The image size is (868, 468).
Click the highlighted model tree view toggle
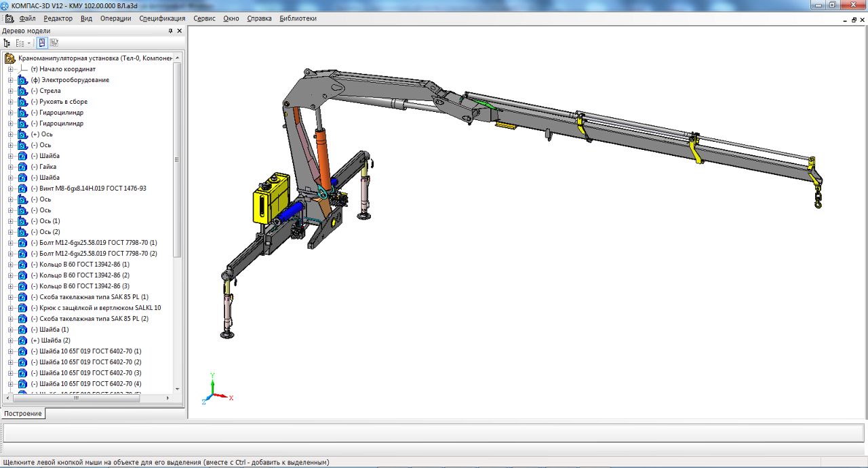pos(42,43)
